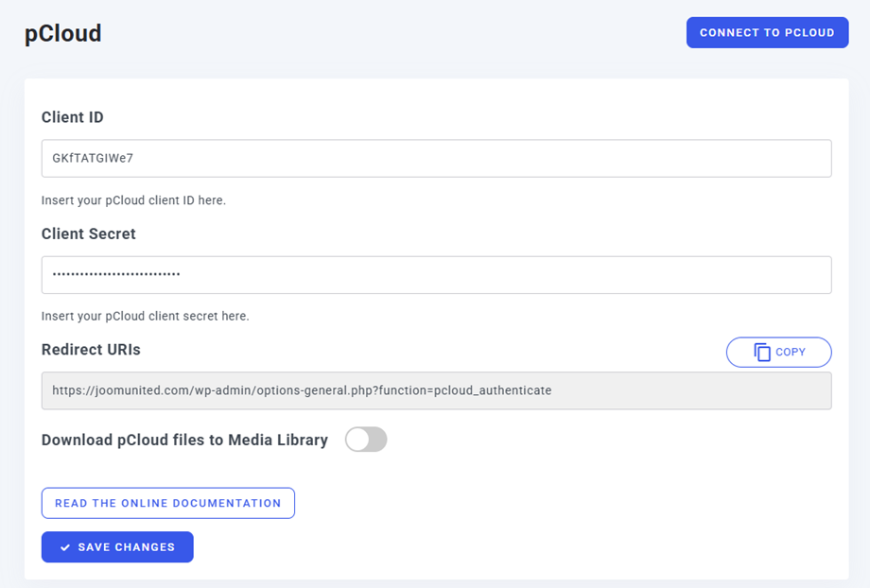The width and height of the screenshot is (870, 588).
Task: Click the copy icon beside COPY
Action: (x=762, y=353)
